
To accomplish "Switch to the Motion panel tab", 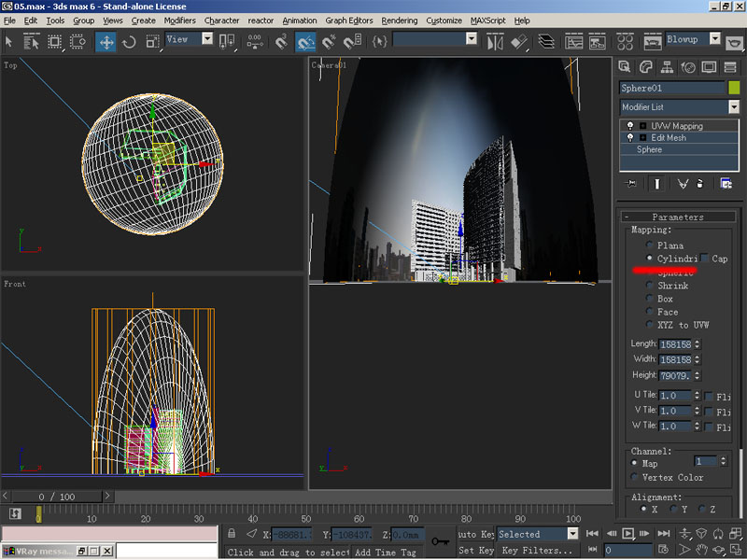I will coord(688,66).
